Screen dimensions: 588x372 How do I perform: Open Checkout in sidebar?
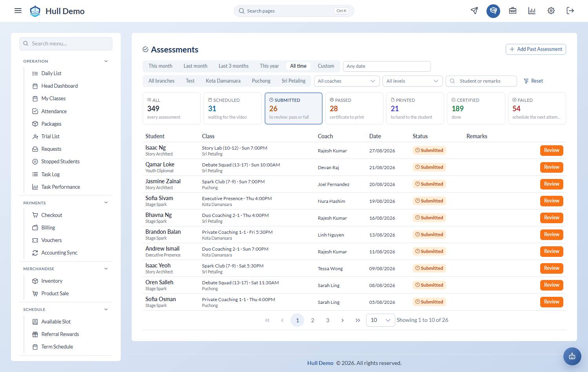point(52,215)
